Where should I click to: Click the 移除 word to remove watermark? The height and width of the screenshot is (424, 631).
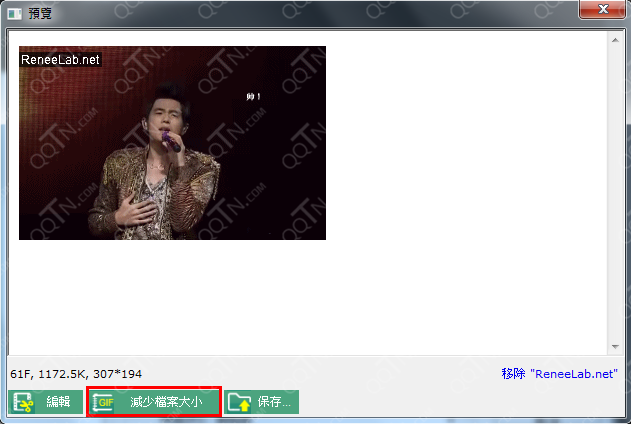[x=513, y=373]
